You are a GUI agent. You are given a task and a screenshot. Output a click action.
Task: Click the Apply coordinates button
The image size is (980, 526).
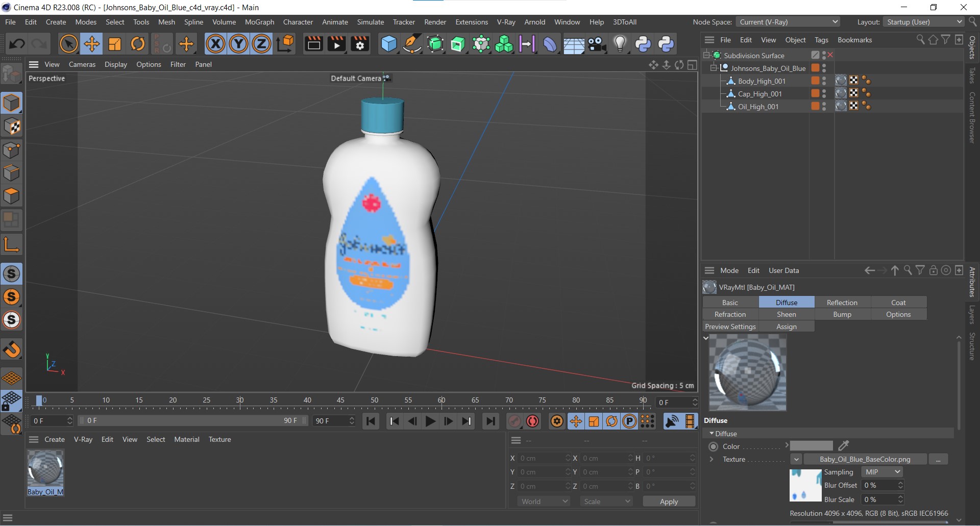click(669, 502)
